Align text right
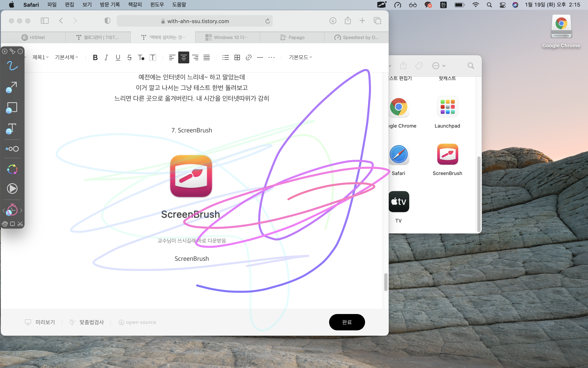This screenshot has width=588, height=368. [x=195, y=57]
